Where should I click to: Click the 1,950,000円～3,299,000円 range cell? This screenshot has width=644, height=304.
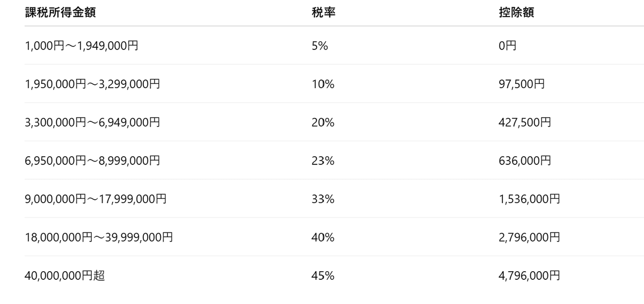[92, 84]
